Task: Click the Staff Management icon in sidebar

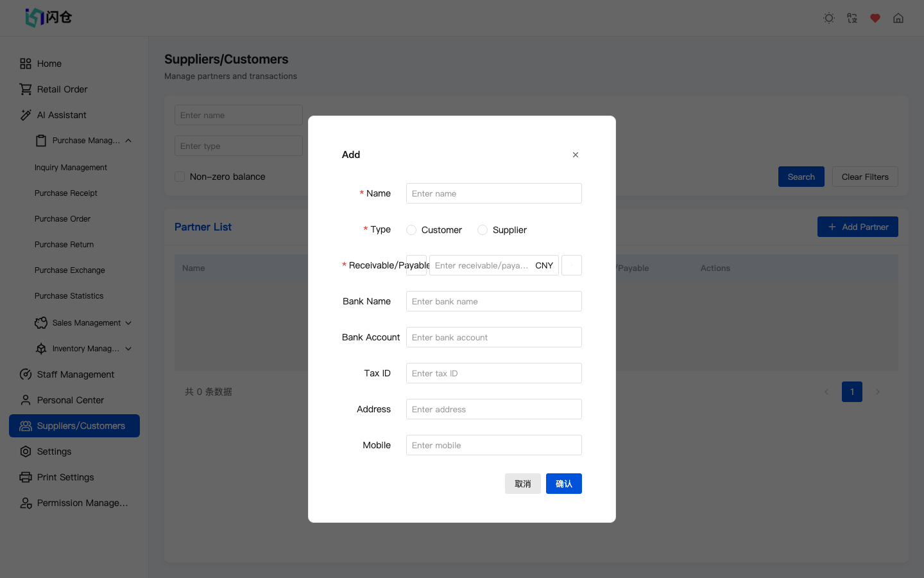Action: [26, 374]
